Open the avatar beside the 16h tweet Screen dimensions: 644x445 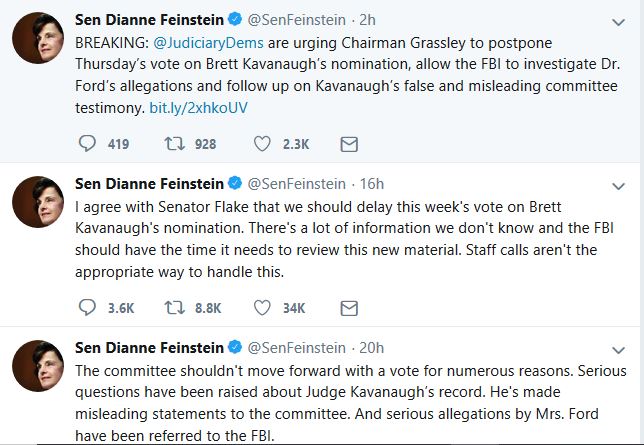point(39,203)
